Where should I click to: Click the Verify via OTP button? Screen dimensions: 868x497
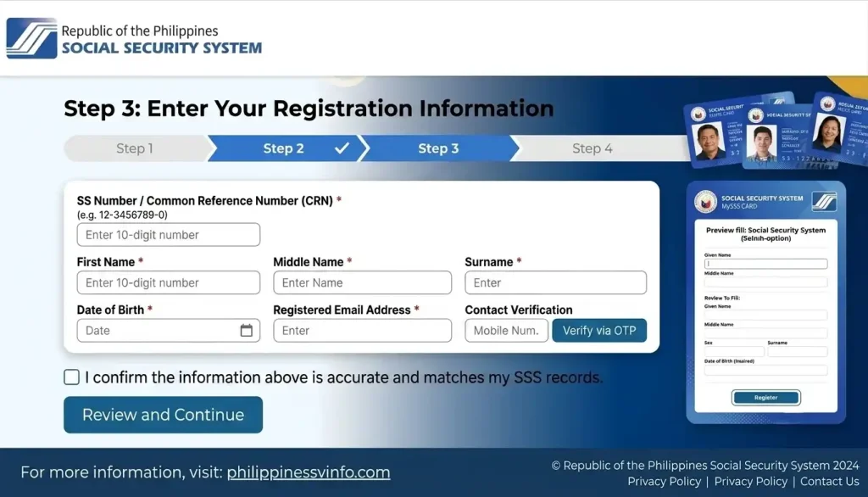click(599, 330)
